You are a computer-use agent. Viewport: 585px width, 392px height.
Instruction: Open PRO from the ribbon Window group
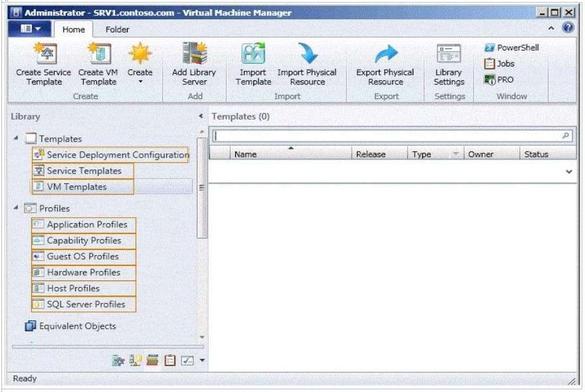click(499, 80)
